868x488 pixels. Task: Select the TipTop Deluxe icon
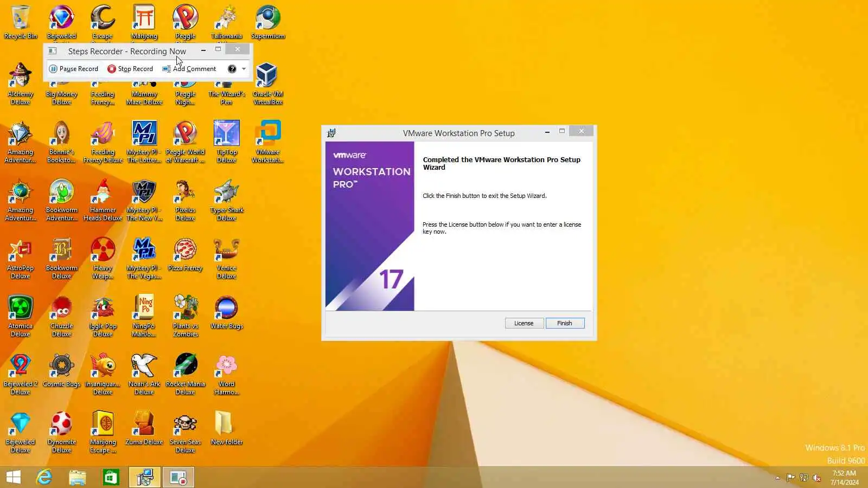click(227, 142)
